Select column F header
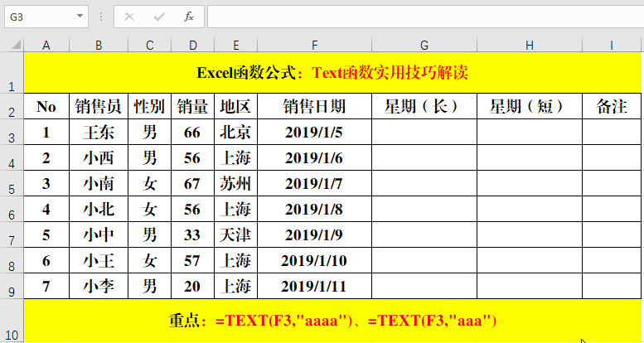 click(x=315, y=45)
